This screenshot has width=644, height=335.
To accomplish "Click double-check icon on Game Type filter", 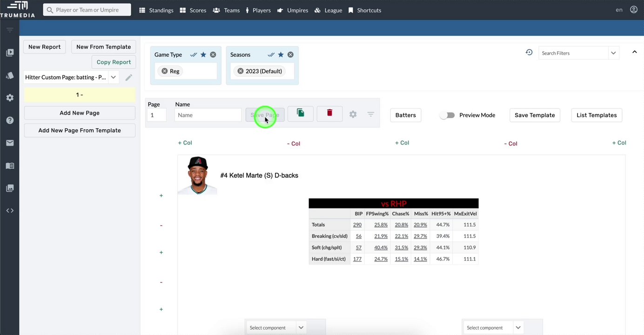I will [194, 54].
